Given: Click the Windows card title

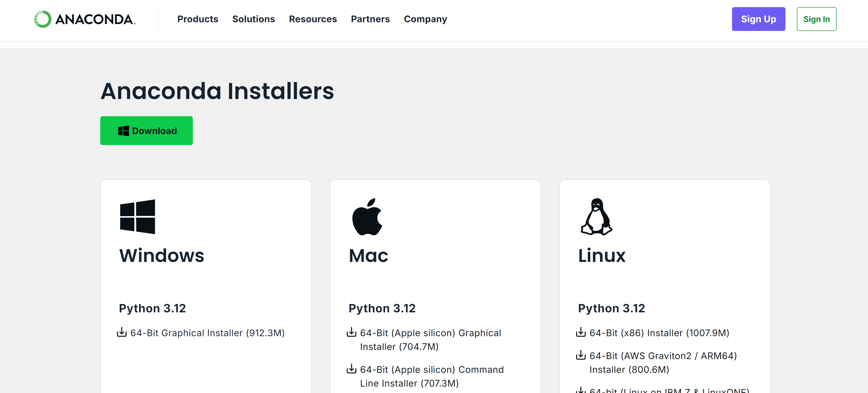Looking at the screenshot, I should pos(161,255).
